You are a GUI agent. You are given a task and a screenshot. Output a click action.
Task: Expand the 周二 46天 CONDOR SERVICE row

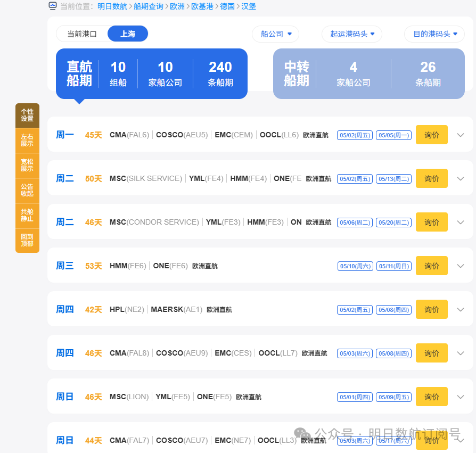tap(461, 223)
